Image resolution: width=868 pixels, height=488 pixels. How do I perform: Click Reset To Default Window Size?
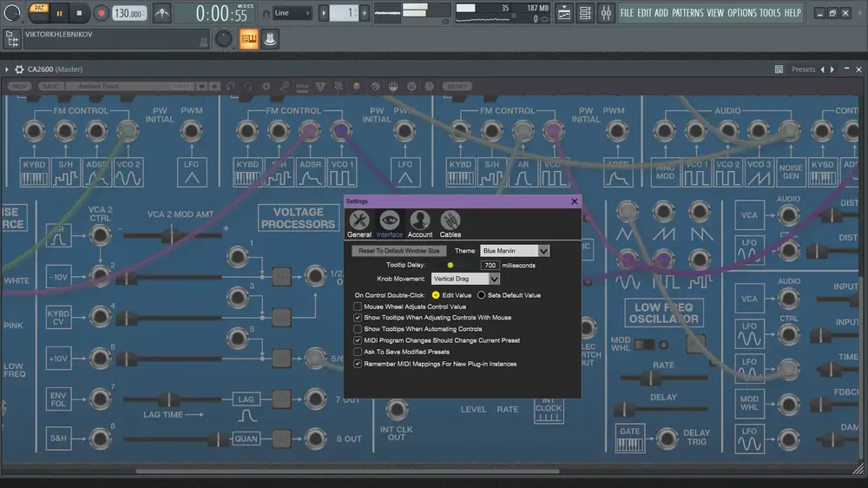pyautogui.click(x=398, y=251)
